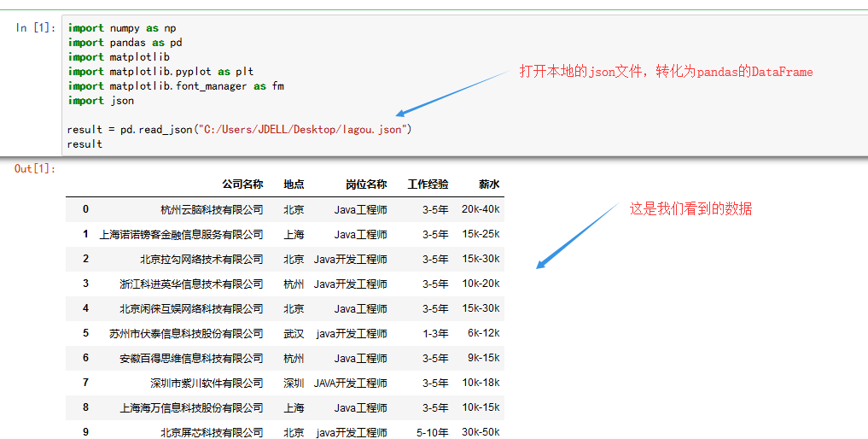This screenshot has height=439, width=868.
Task: Click the company cell 深圳市紫川软件有限公司
Action: pyautogui.click(x=207, y=383)
